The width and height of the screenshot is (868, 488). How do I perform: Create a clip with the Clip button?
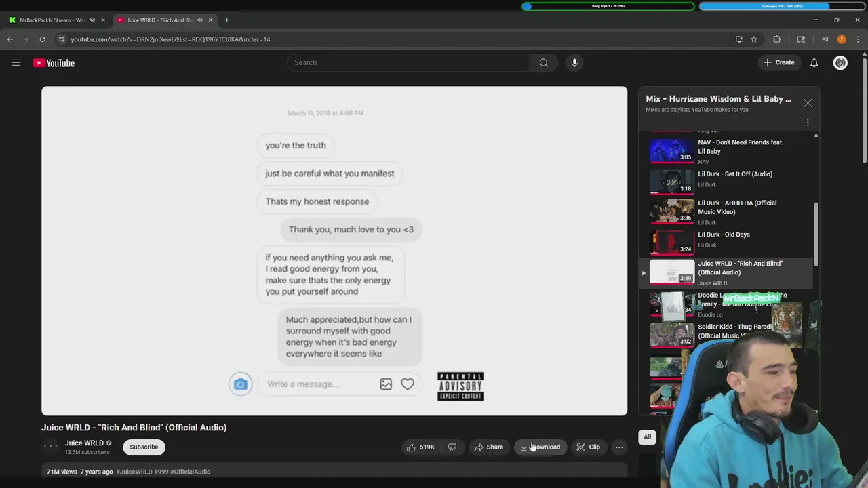click(588, 447)
